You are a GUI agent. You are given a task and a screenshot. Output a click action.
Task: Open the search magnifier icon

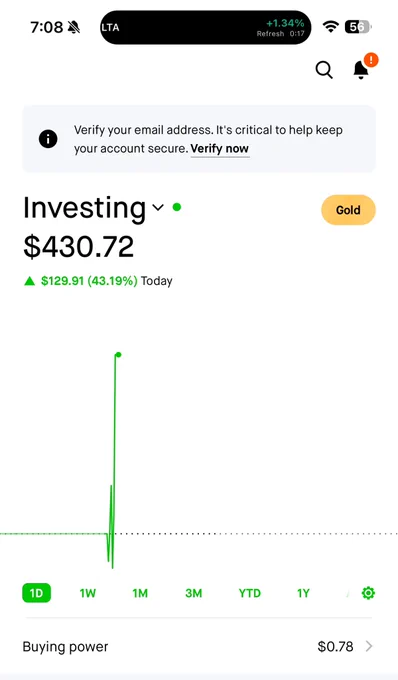point(324,70)
